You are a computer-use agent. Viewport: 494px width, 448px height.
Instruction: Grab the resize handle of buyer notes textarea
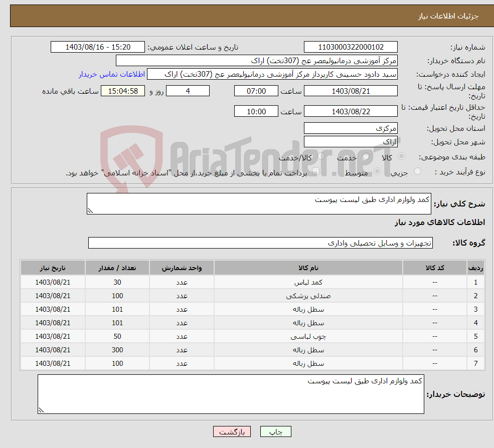(41, 410)
